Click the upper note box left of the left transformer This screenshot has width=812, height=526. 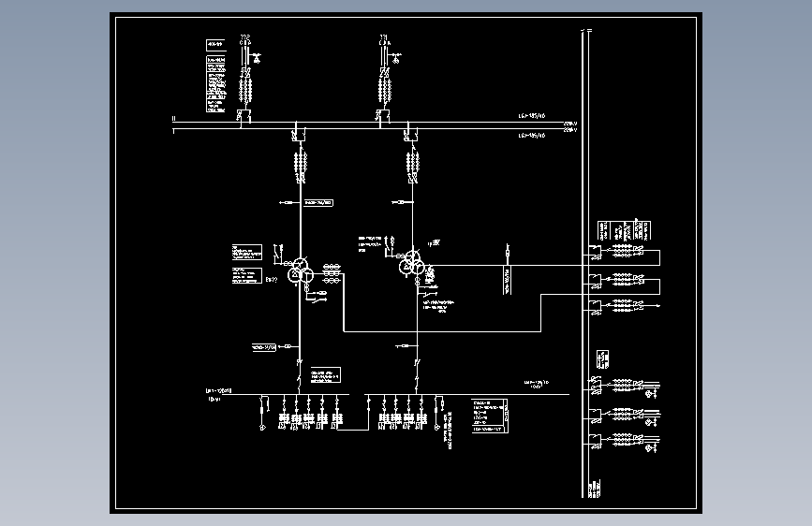click(x=247, y=252)
